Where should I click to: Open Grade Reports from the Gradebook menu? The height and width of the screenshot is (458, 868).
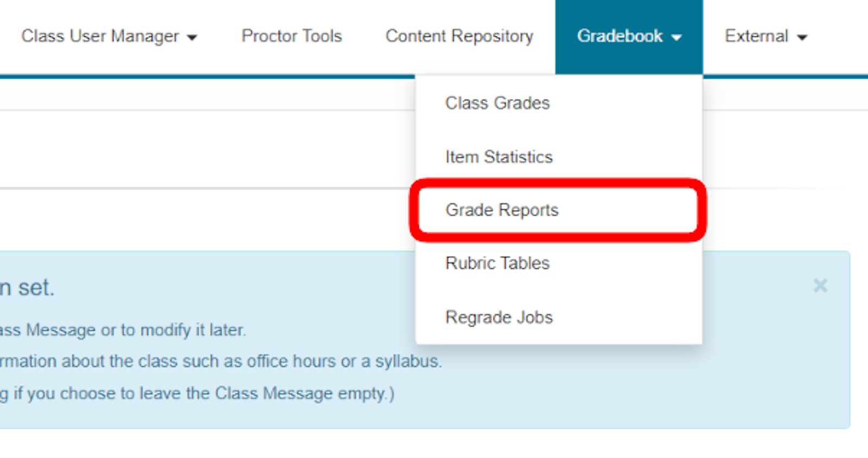[x=502, y=210]
